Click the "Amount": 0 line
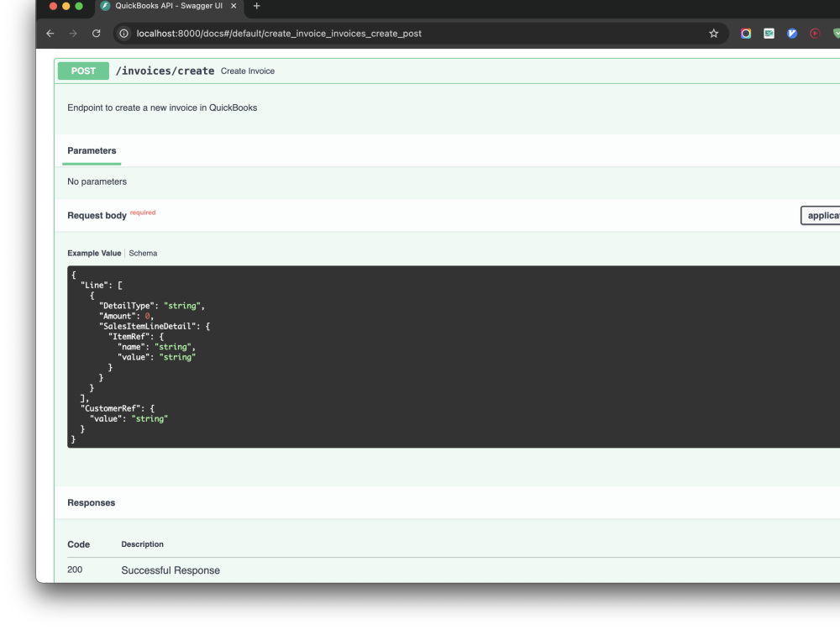This screenshot has width=840, height=630. coord(126,316)
